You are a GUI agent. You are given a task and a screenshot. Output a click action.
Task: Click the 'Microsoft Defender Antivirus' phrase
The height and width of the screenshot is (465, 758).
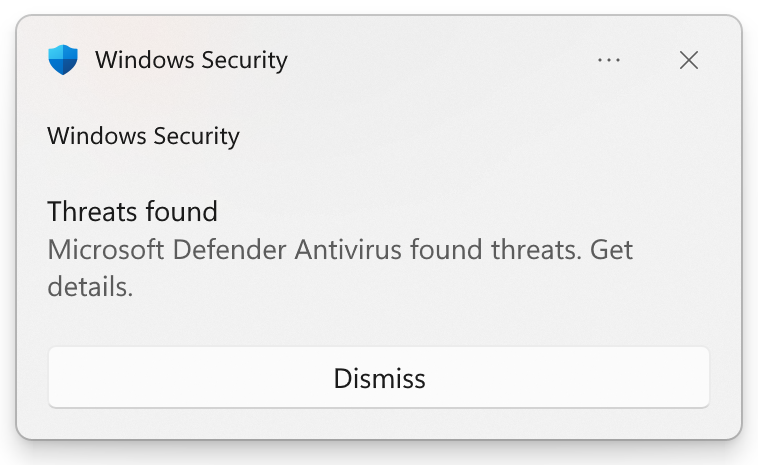224,249
